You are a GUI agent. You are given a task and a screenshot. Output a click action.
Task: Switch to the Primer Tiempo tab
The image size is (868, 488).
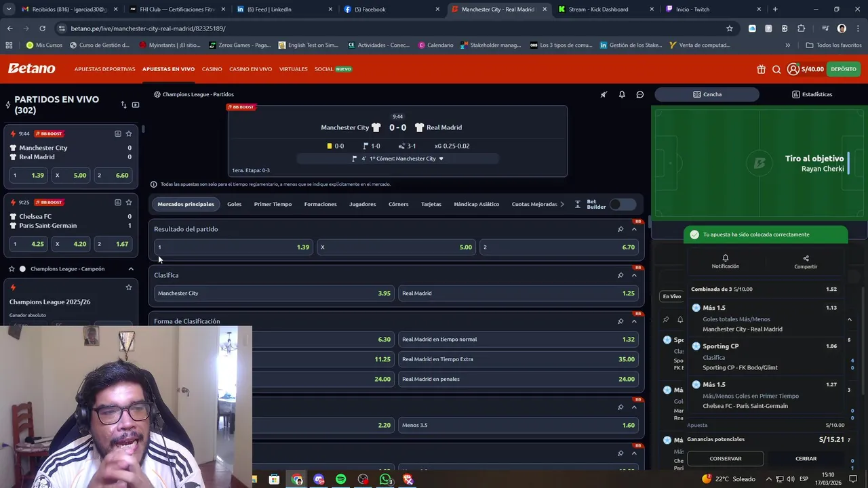pyautogui.click(x=273, y=204)
